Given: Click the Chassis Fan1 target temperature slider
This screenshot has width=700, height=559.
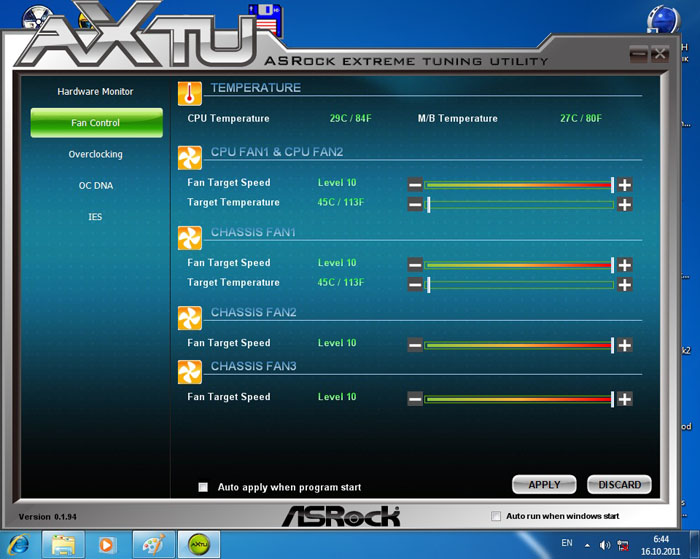Looking at the screenshot, I should pos(519,284).
